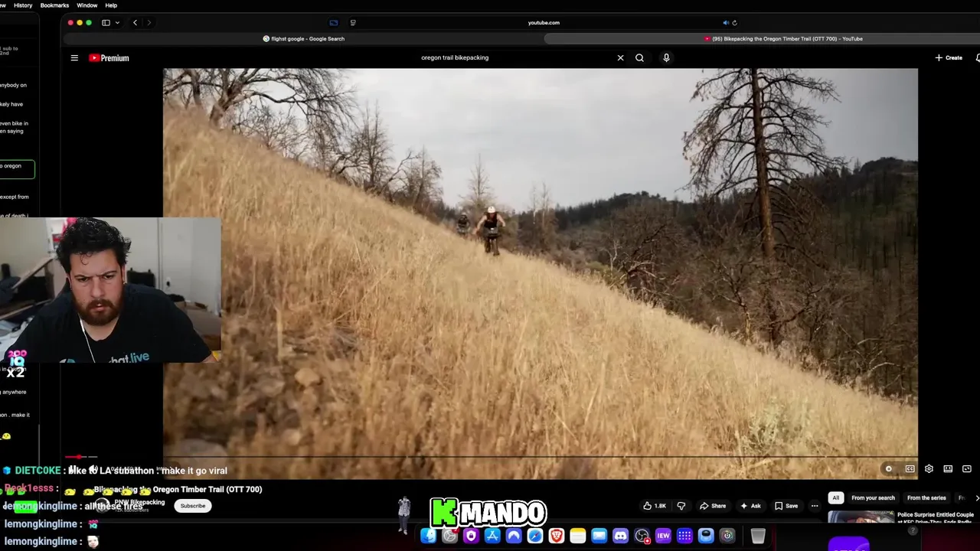This screenshot has height=551, width=980.
Task: Toggle autoplay switch in video player
Action: [889, 469]
